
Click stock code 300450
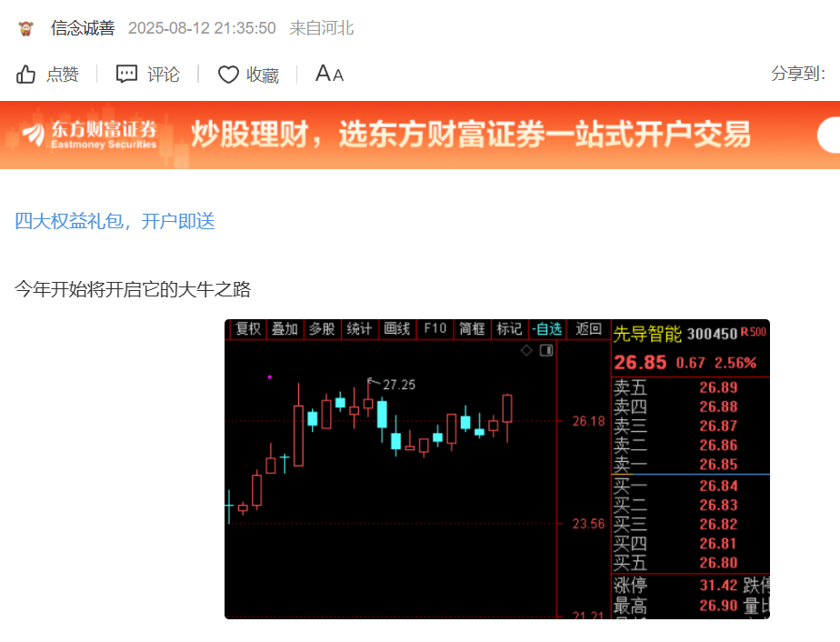[x=712, y=334]
